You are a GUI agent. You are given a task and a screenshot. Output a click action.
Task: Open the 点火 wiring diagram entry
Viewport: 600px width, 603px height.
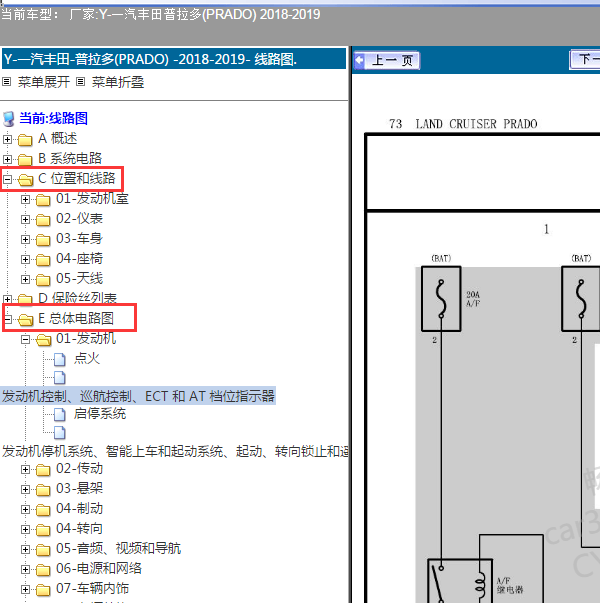[x=87, y=358]
